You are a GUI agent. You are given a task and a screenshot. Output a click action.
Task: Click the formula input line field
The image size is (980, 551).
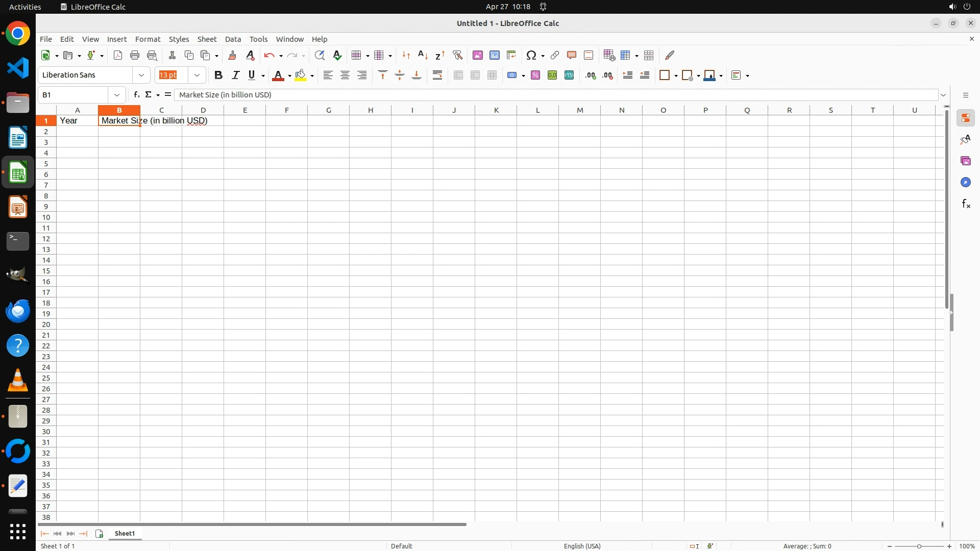click(x=556, y=95)
